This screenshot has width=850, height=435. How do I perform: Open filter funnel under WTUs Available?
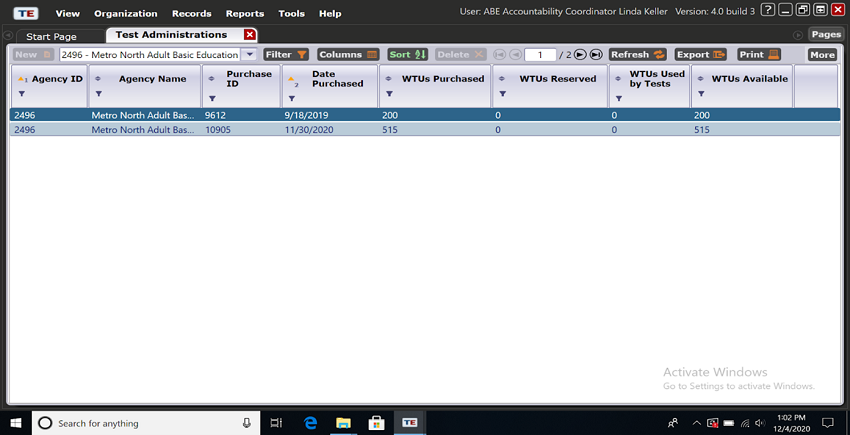coord(701,94)
